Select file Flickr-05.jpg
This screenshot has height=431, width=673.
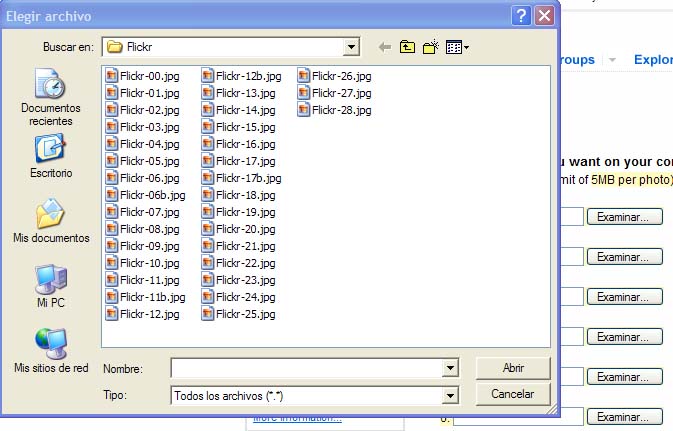[142, 161]
